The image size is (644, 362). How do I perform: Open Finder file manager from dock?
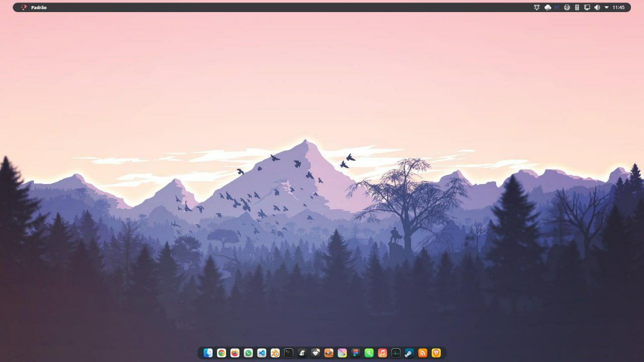208,353
